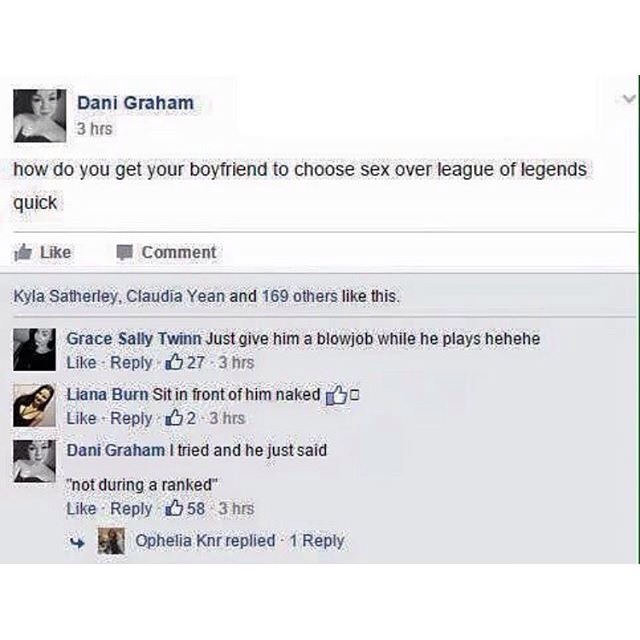
Task: Click Grace Sally Twinn's avatar thumbnail
Action: (34, 349)
